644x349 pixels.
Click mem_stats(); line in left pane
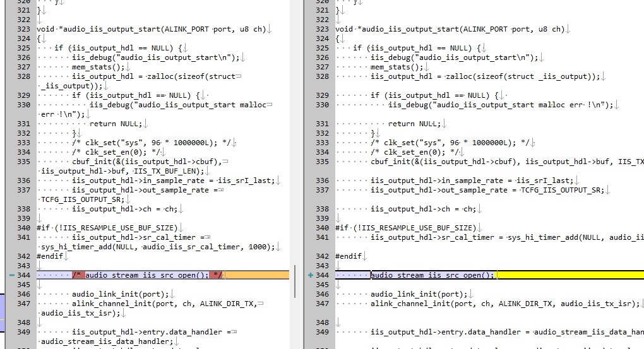98,67
